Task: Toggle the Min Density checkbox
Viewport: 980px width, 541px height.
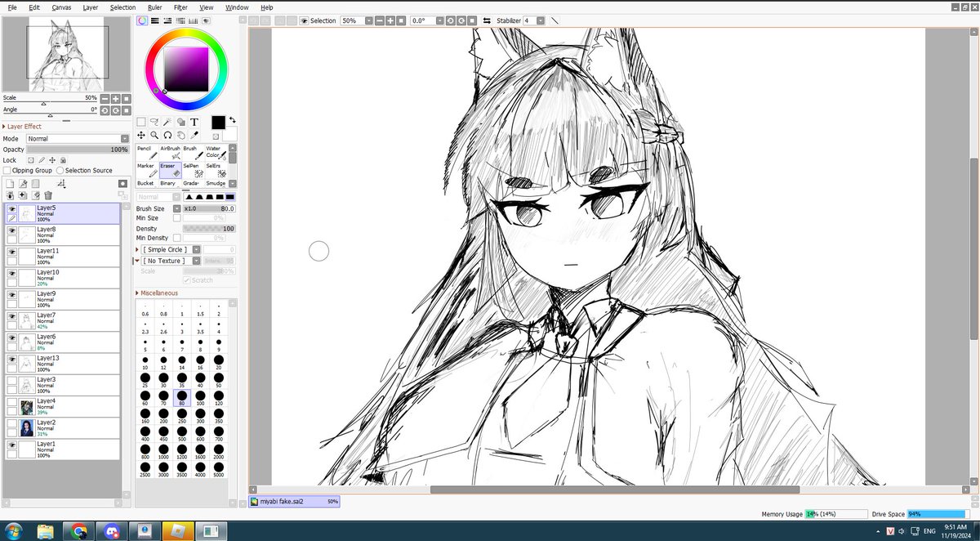Action: 177,238
